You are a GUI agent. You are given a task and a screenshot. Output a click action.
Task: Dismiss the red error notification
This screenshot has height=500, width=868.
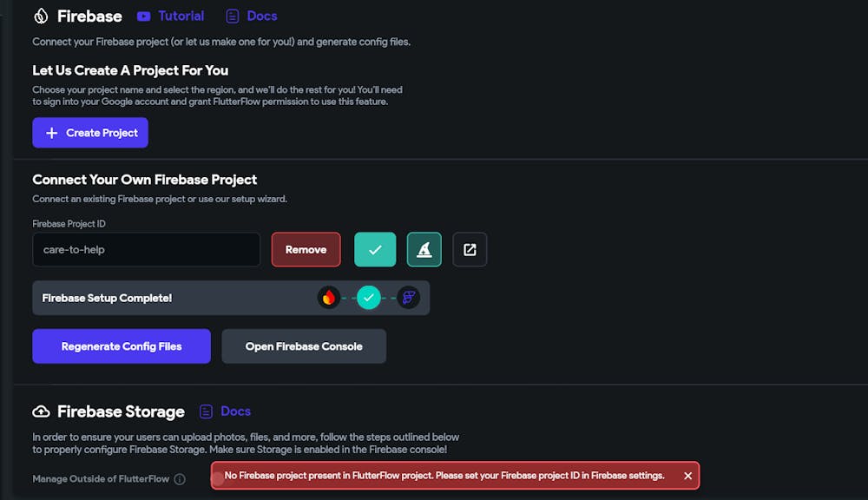[687, 476]
